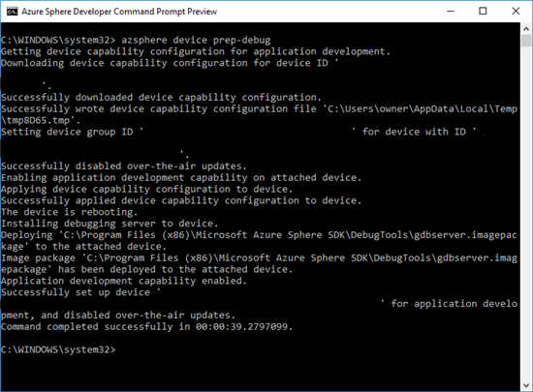The width and height of the screenshot is (533, 392).
Task: Click "kage' to the attached device." line
Action: click(x=83, y=247)
